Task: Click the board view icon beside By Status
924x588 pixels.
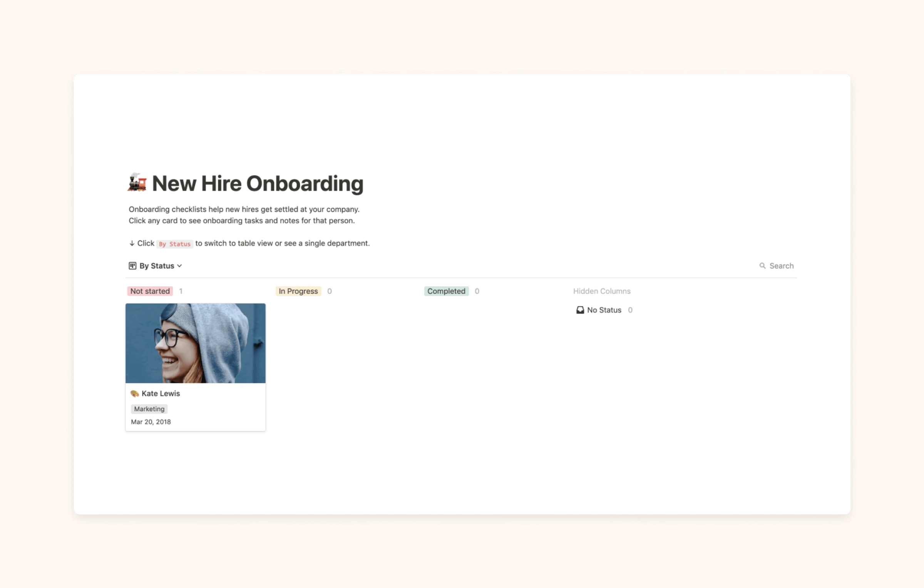Action: 132,265
